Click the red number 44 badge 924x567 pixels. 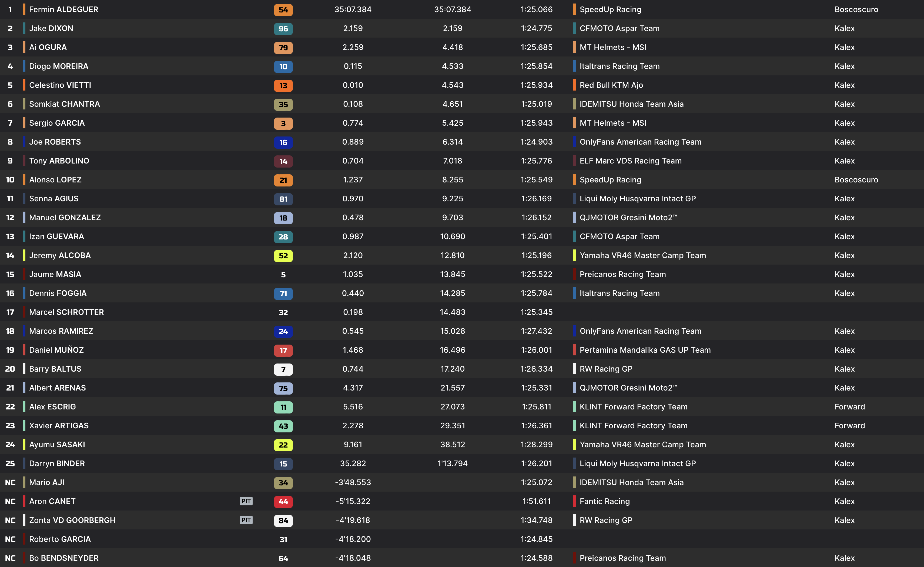(x=283, y=501)
